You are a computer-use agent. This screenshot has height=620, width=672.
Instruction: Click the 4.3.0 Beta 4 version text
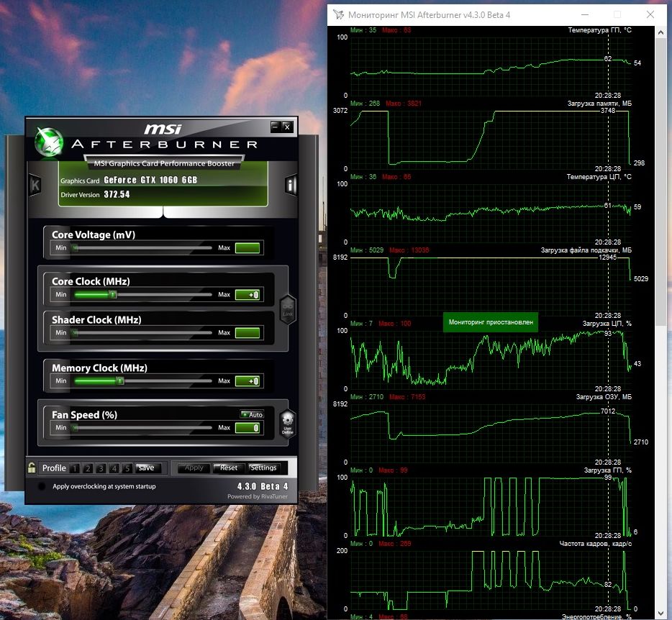[263, 486]
